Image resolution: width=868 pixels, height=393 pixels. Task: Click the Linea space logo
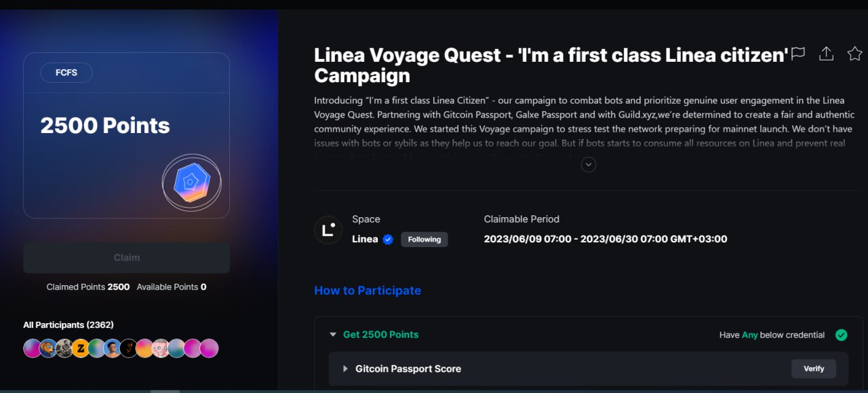328,230
